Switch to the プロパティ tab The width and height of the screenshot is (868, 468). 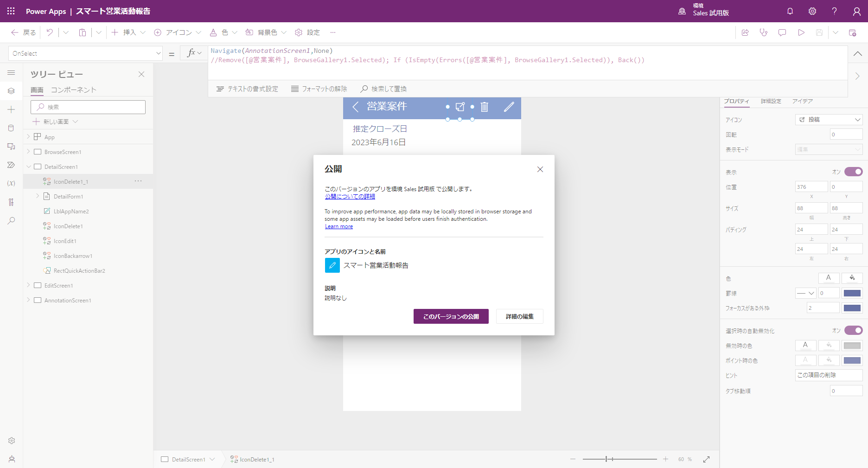tap(736, 101)
